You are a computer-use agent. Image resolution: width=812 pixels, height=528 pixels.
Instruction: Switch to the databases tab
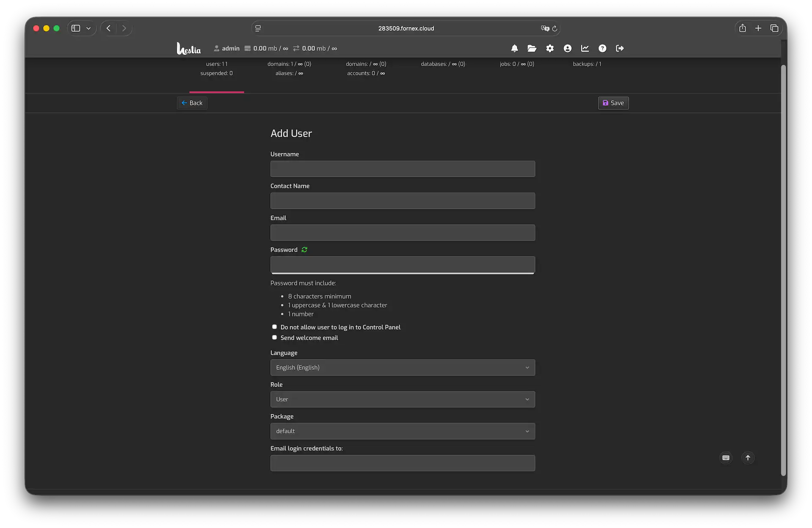pos(443,64)
